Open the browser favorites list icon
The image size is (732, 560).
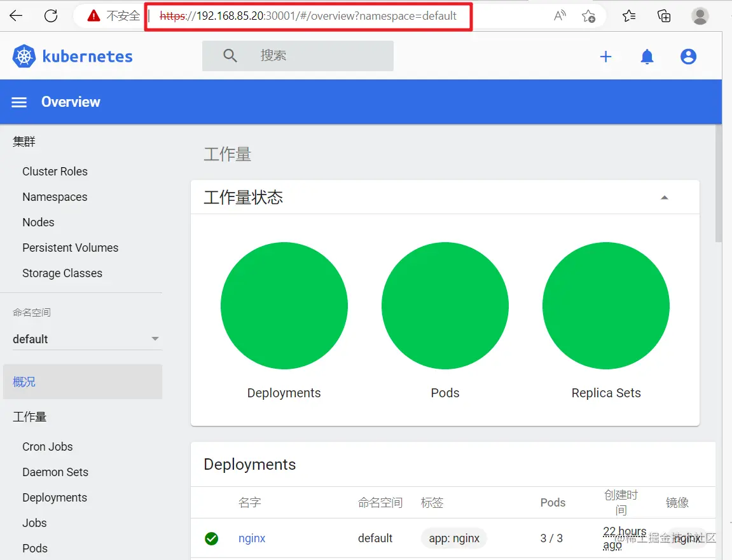629,16
